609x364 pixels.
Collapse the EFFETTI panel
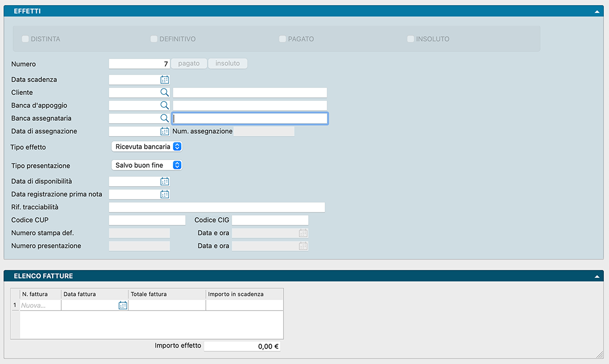click(597, 11)
